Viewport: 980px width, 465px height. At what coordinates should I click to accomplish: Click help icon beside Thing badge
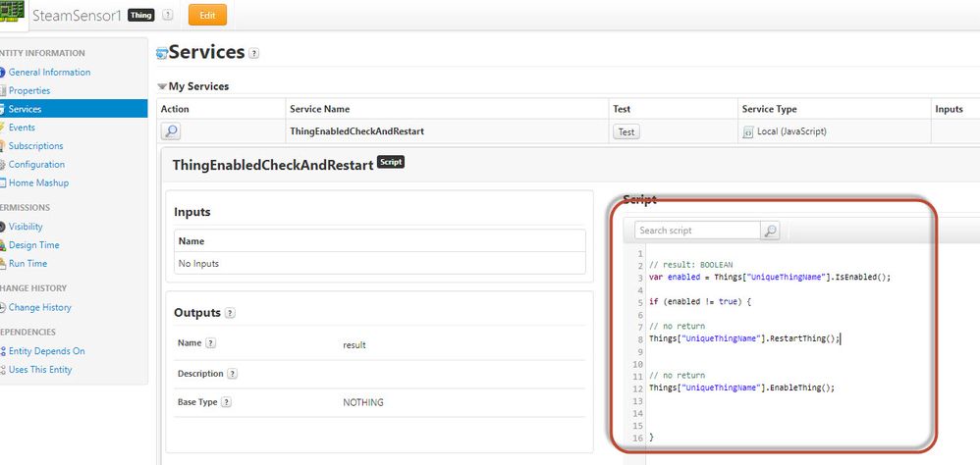[168, 15]
